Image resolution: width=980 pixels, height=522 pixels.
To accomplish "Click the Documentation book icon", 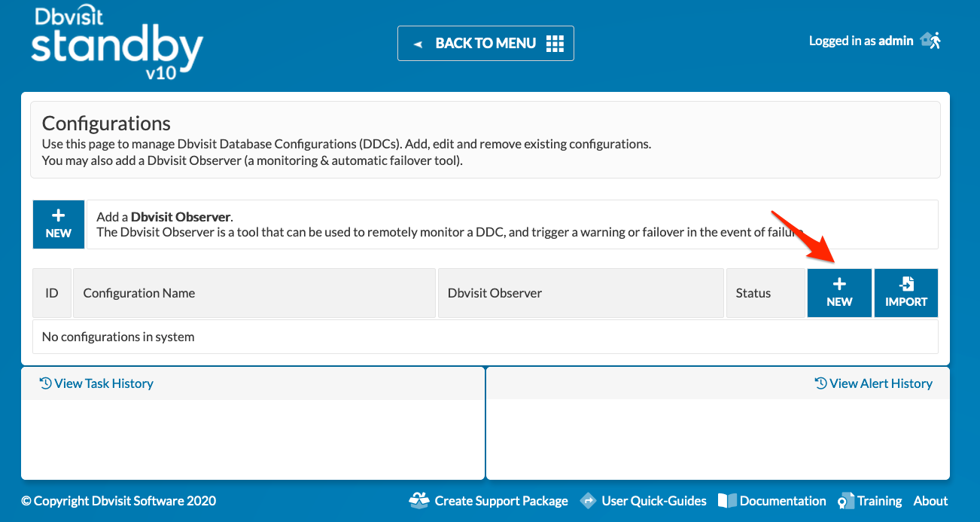I will [x=727, y=501].
